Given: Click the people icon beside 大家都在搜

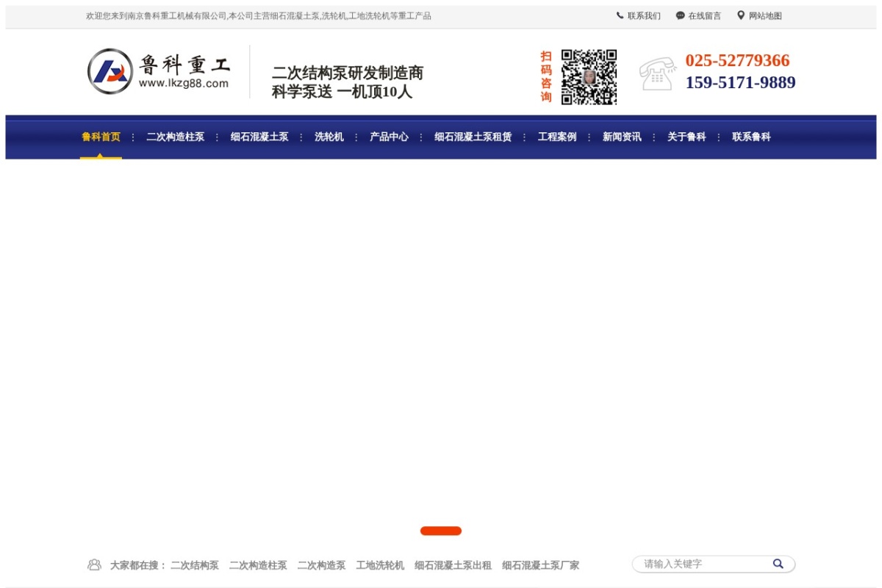Looking at the screenshot, I should click(x=94, y=564).
